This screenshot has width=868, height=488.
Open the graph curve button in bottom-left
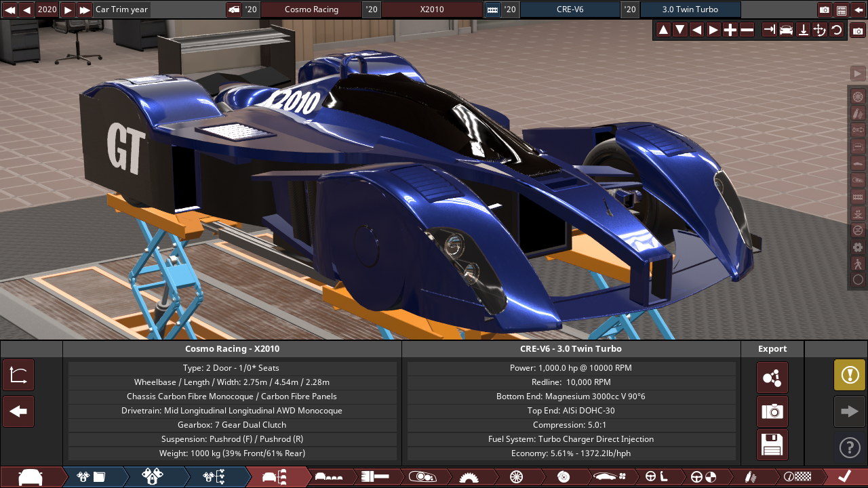(x=18, y=375)
